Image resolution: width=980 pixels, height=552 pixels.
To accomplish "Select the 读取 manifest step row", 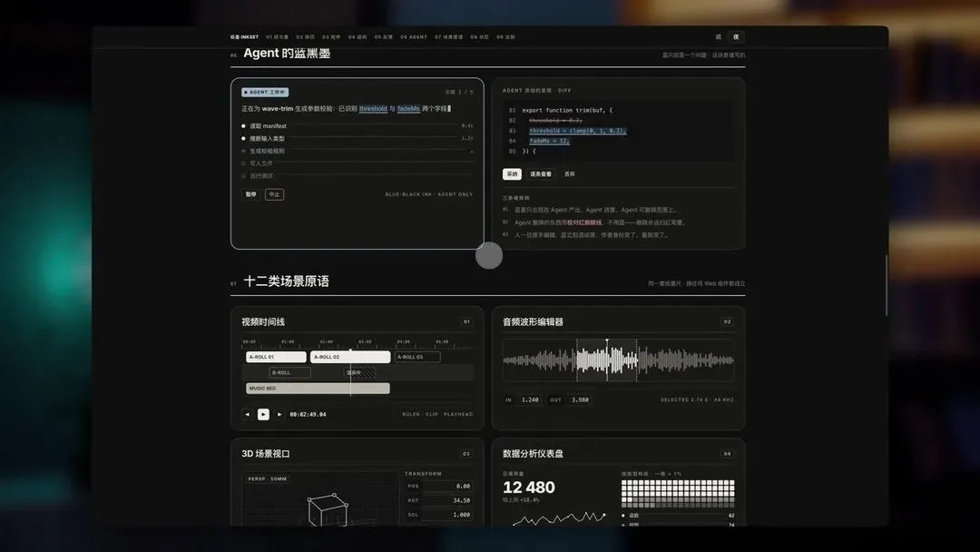I will click(x=357, y=125).
